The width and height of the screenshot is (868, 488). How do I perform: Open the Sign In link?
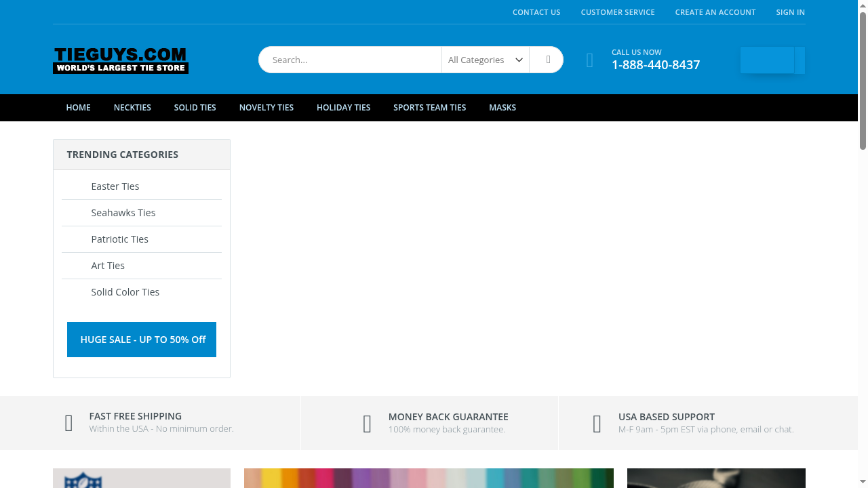click(790, 12)
